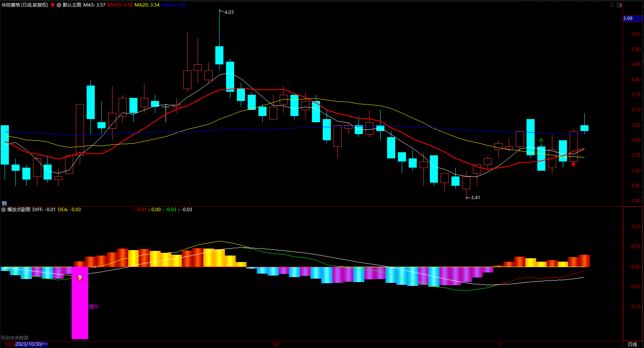Screen dimensions: 644x348
Task: Click the DIFF: -0.01 value
Action: (44, 210)
